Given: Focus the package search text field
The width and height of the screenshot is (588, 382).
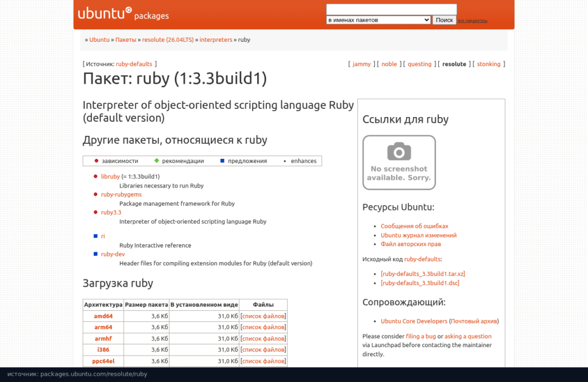Looking at the screenshot, I should (392, 9).
